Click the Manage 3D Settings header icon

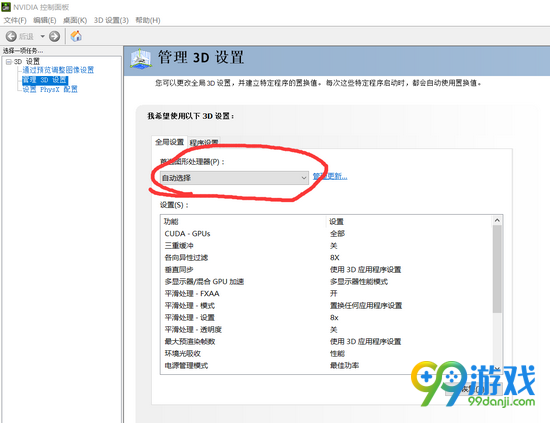141,58
